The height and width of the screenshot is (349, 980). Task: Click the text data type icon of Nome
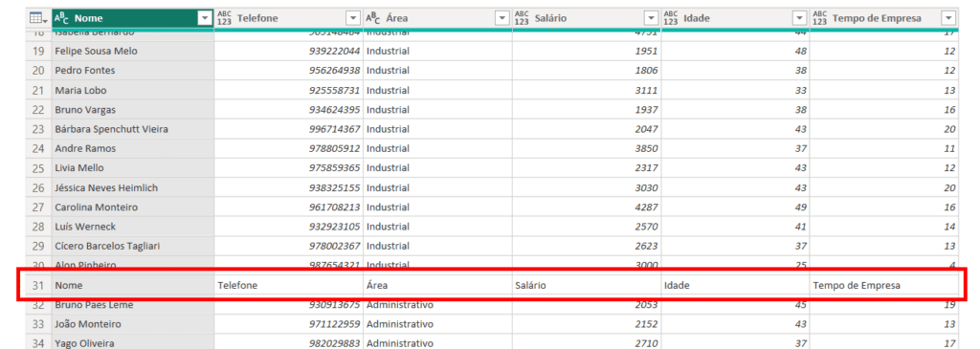[x=61, y=19]
